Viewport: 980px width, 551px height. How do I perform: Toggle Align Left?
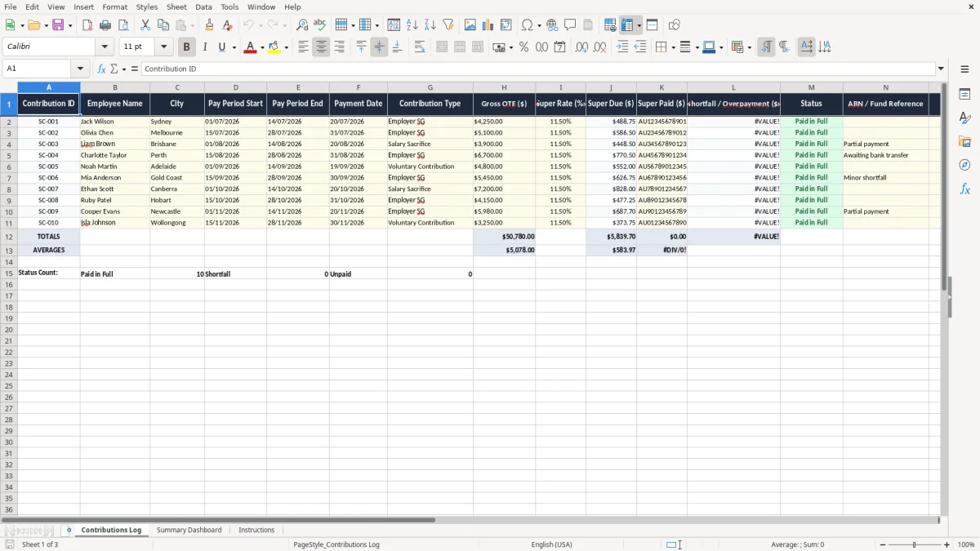point(303,47)
